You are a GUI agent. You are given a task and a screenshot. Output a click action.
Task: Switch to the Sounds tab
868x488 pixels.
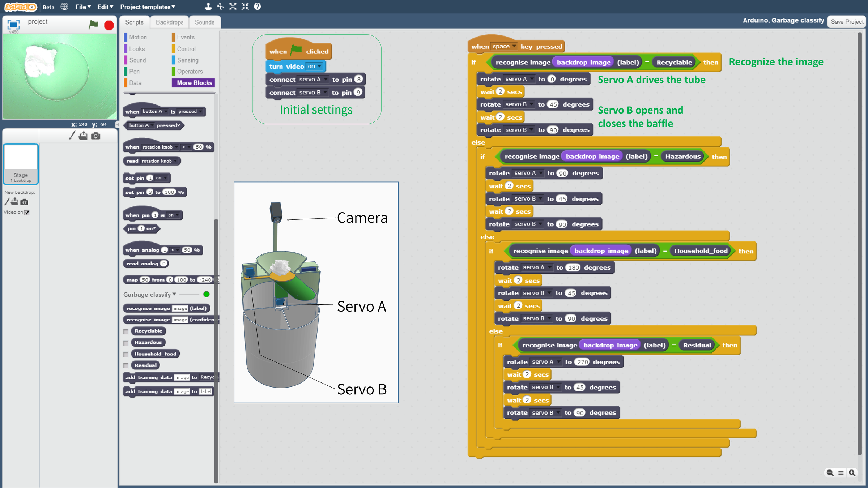[204, 22]
